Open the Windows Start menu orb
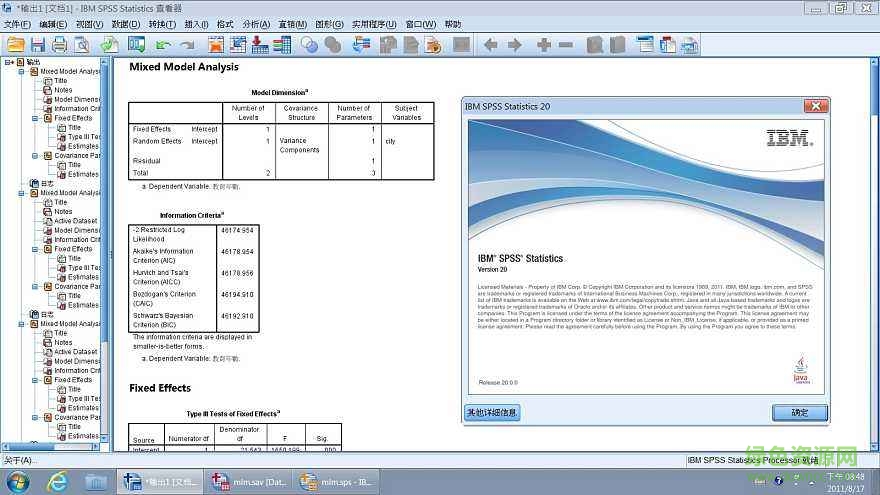 [x=17, y=482]
